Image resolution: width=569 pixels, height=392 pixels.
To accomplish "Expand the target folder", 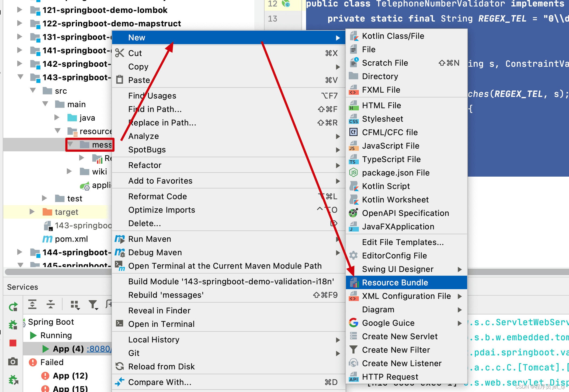I will click(32, 212).
